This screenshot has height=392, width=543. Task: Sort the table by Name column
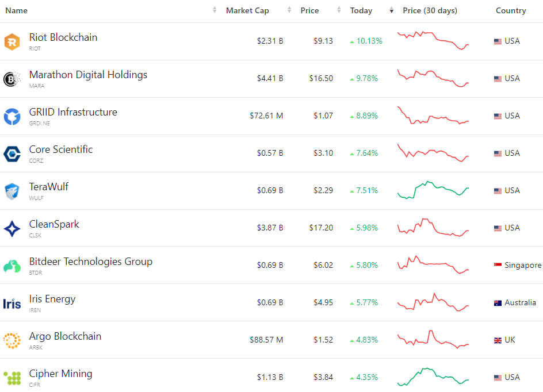coord(17,10)
